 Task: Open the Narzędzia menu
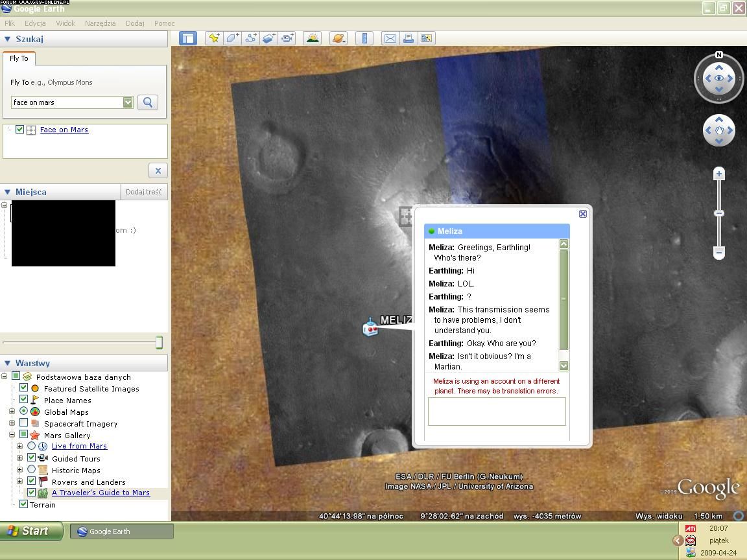(x=100, y=23)
